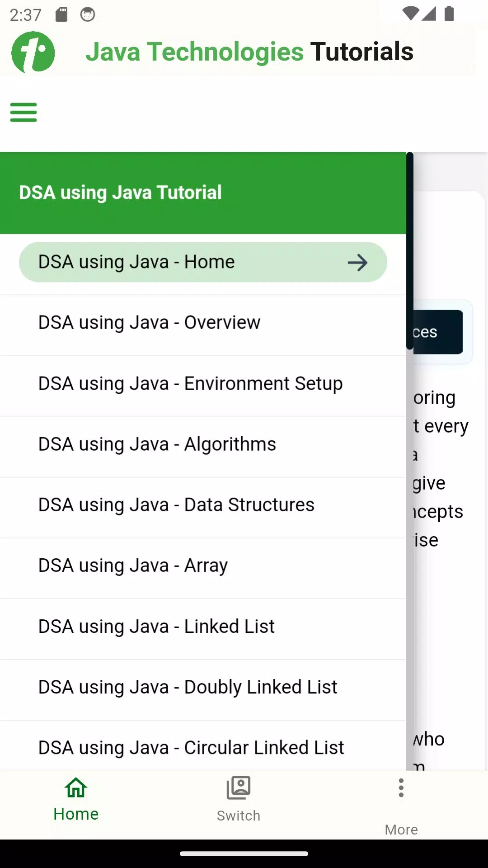This screenshot has height=868, width=488.
Task: Click the Java Technologies Tutorials title
Action: tap(249, 52)
